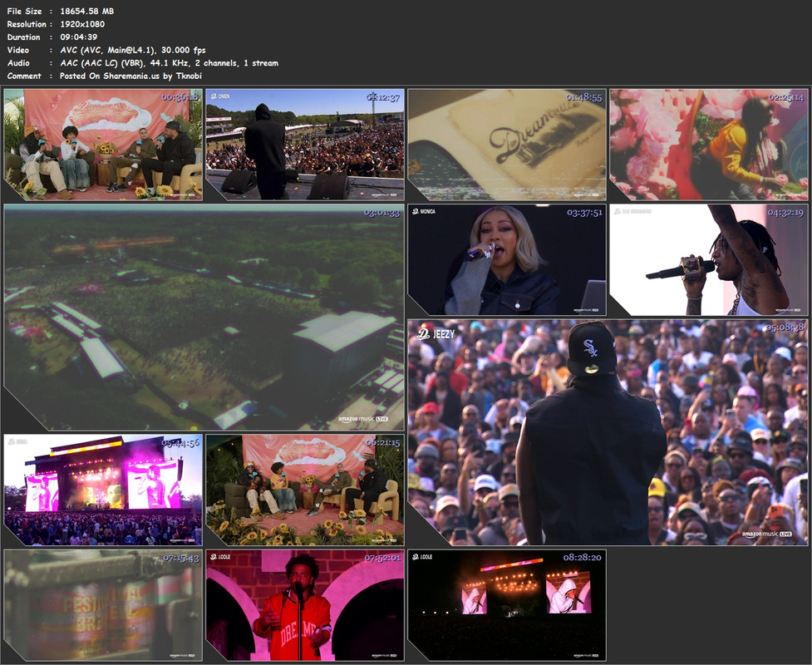Image resolution: width=812 pixels, height=665 pixels.
Task: Select the Dreamville logo frame at 01:48:55
Action: [x=507, y=145]
